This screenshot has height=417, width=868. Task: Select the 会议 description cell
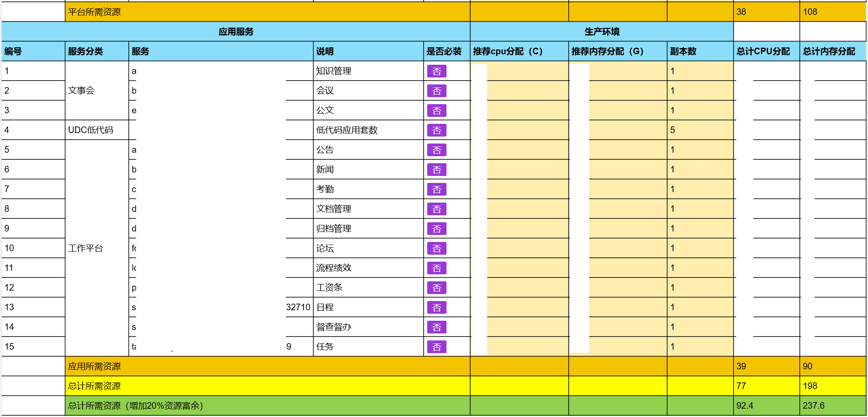(x=369, y=91)
